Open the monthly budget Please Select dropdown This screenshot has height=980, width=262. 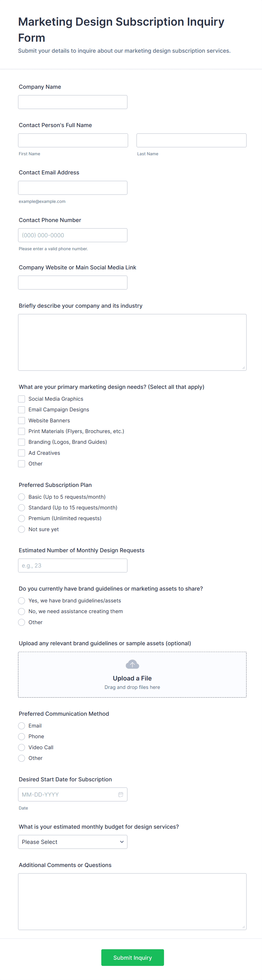point(73,842)
